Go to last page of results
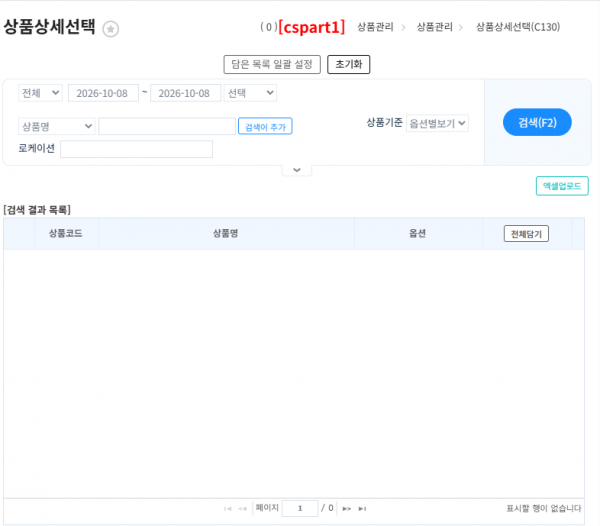 coord(362,508)
